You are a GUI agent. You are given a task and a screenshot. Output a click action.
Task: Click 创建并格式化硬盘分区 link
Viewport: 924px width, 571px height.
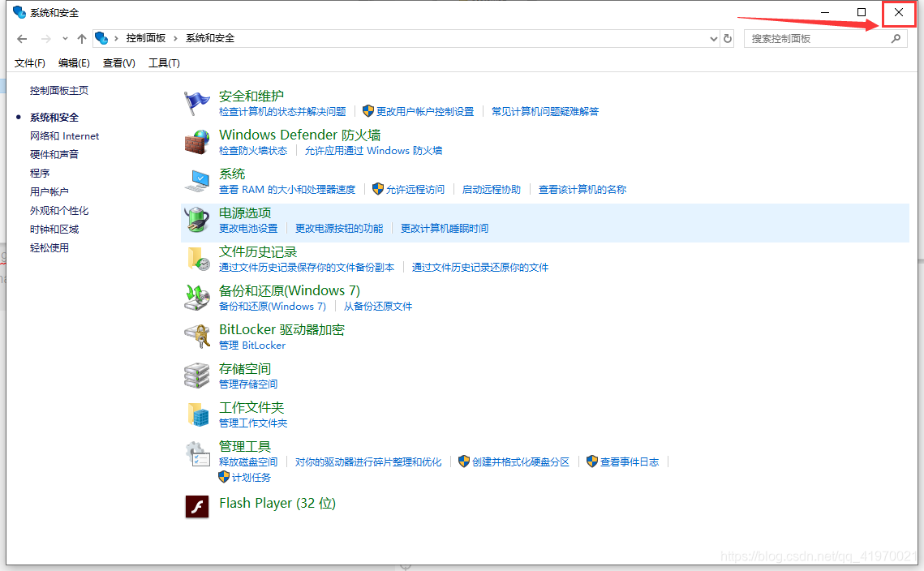click(x=521, y=462)
